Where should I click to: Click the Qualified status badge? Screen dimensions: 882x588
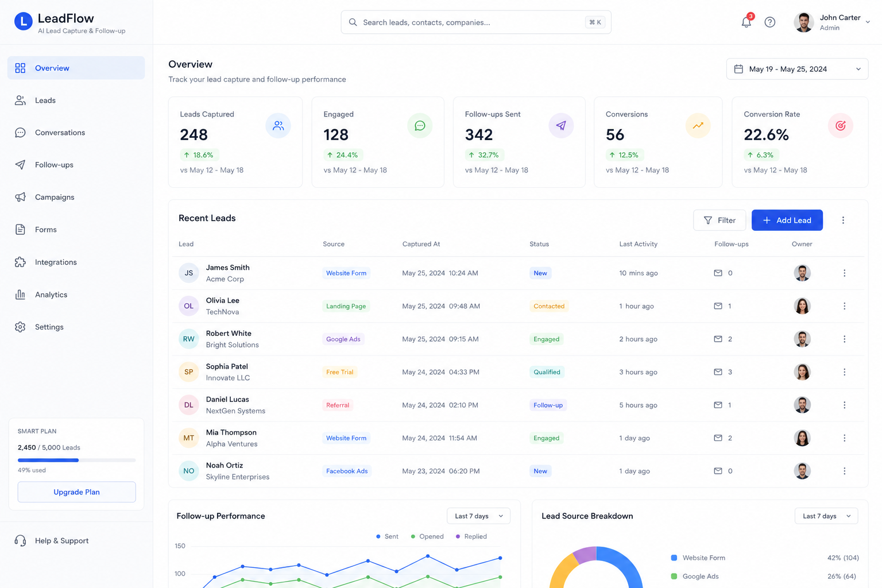click(x=547, y=372)
